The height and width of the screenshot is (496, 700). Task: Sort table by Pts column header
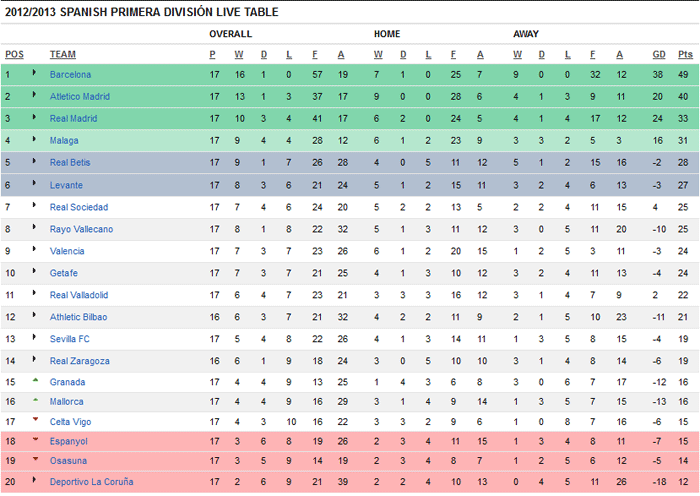point(685,54)
